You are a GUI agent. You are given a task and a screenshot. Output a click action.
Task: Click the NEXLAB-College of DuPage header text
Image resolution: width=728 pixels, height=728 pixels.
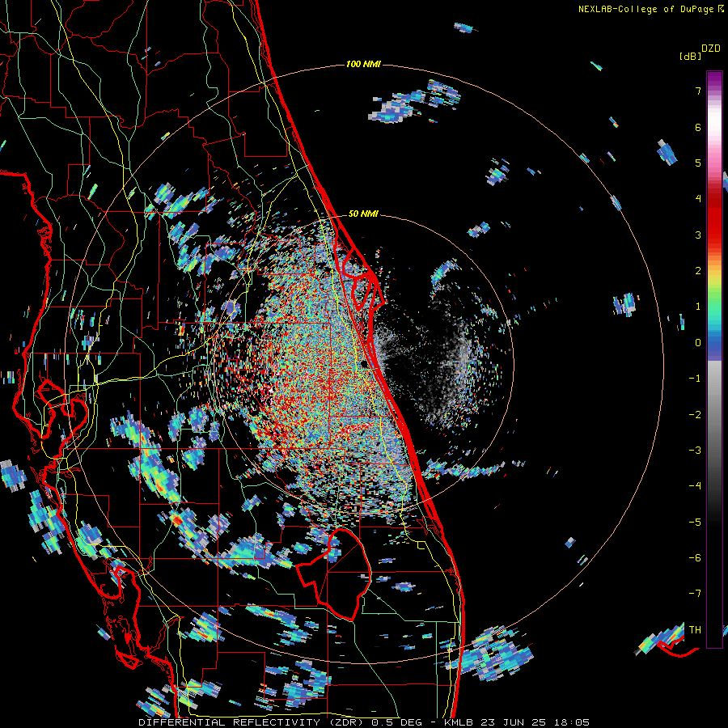[x=647, y=9]
